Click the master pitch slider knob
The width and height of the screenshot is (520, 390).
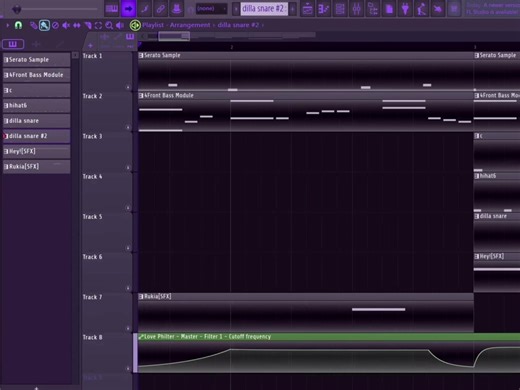pyautogui.click(x=16, y=9)
